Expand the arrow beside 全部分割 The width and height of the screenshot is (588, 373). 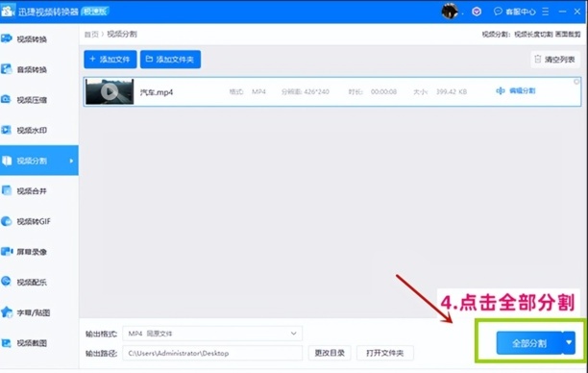point(569,343)
